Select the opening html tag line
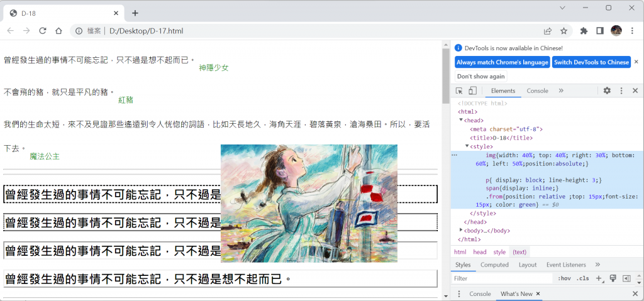644x301 pixels. (467, 111)
